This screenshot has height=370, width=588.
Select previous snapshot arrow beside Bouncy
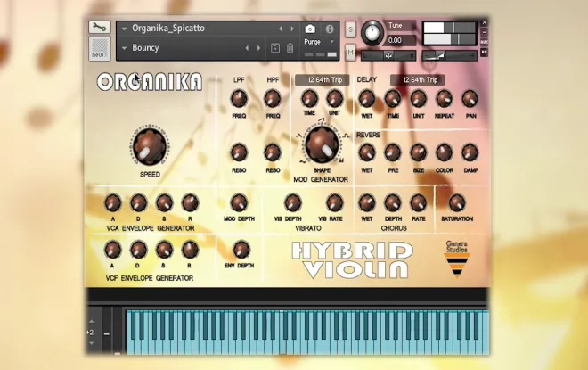pyautogui.click(x=247, y=48)
